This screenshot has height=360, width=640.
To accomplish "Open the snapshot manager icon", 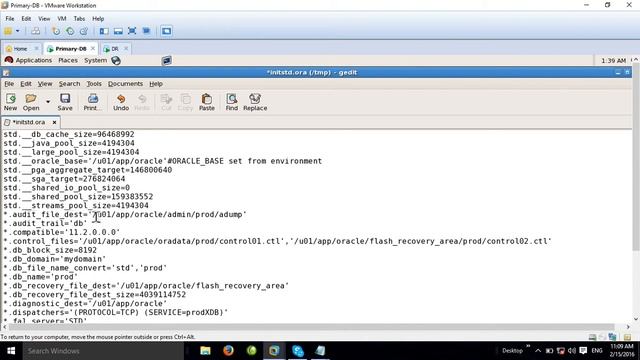I will pyautogui.click(x=84, y=31).
